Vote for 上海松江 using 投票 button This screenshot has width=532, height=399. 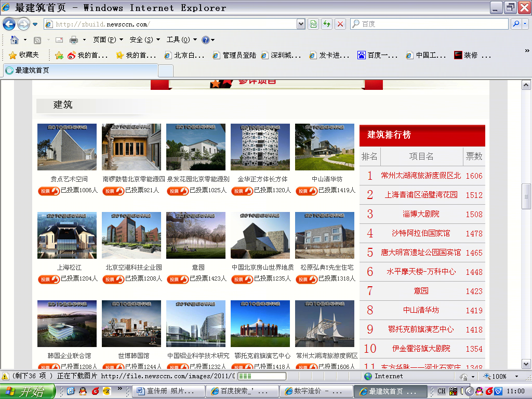click(x=48, y=279)
